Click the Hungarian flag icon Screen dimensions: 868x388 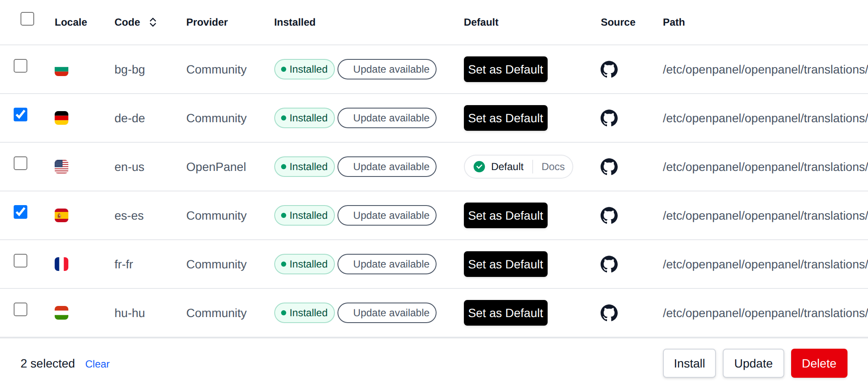[x=62, y=313]
